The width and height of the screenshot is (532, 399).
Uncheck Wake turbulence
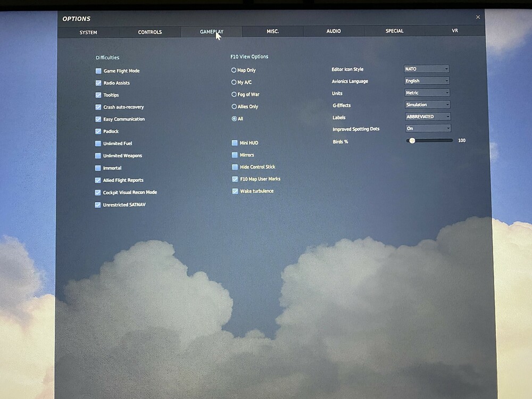click(235, 192)
